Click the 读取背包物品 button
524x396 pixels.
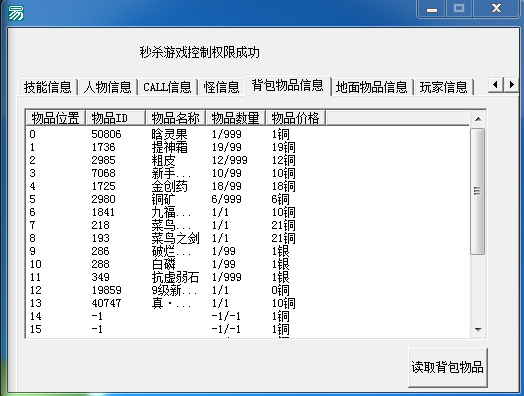447,367
